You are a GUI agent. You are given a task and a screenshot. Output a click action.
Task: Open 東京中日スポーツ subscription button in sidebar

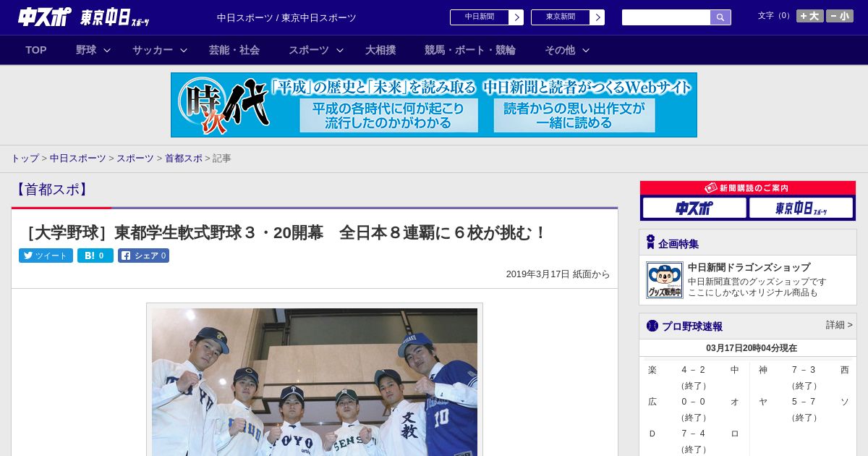pos(801,208)
